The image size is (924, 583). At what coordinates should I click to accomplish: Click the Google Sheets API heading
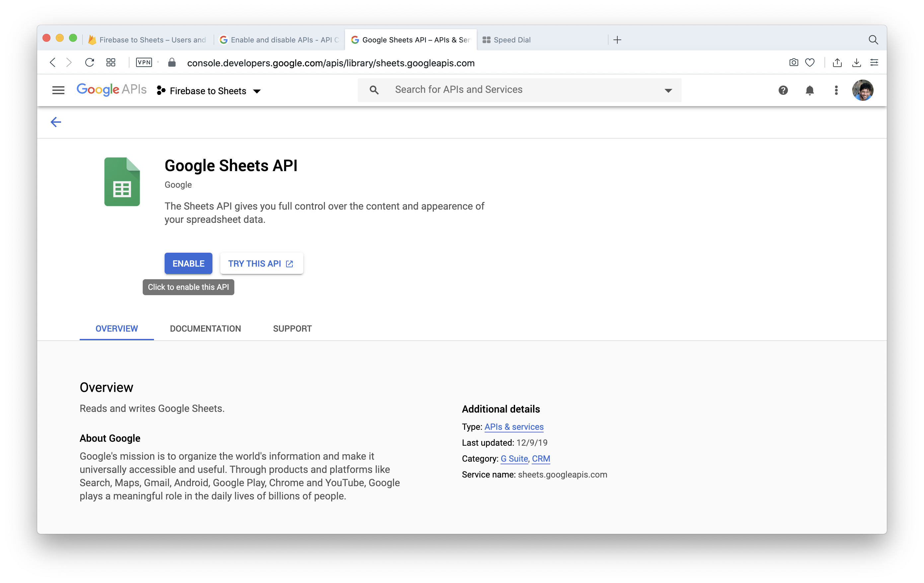231,165
